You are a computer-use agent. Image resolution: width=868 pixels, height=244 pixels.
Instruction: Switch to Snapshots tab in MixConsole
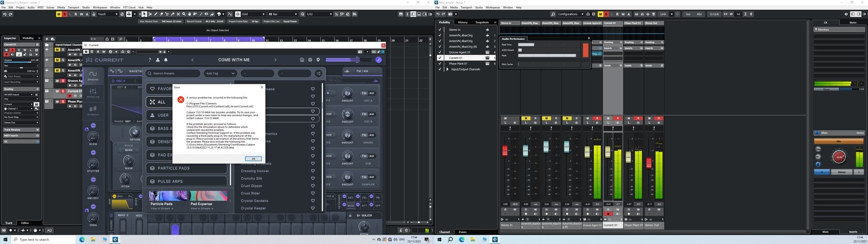[482, 22]
